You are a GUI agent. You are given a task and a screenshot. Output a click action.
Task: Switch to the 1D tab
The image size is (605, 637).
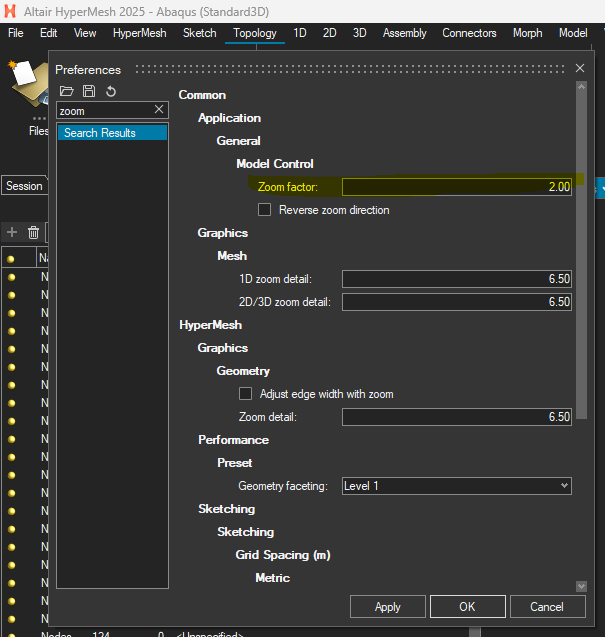point(300,33)
